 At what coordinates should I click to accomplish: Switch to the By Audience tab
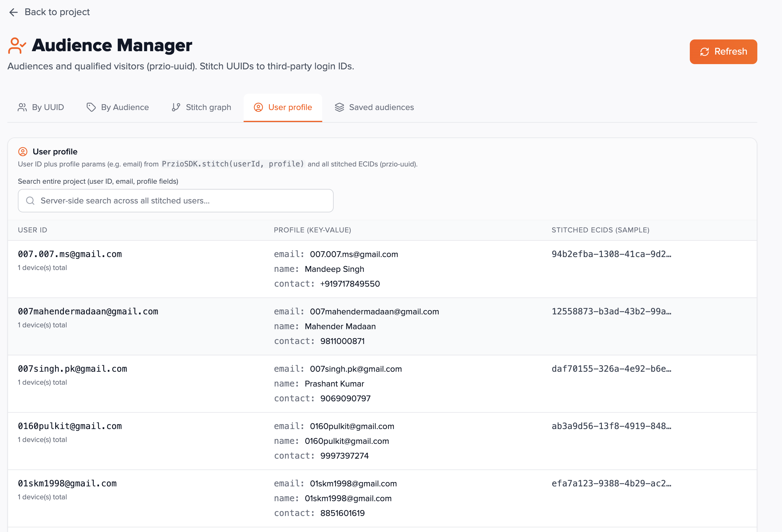click(x=125, y=107)
